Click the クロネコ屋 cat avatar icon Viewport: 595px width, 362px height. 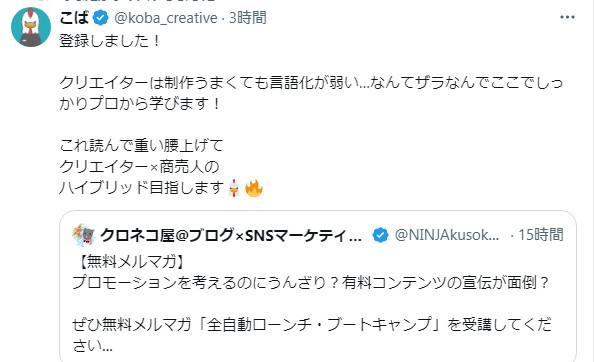[x=84, y=235]
